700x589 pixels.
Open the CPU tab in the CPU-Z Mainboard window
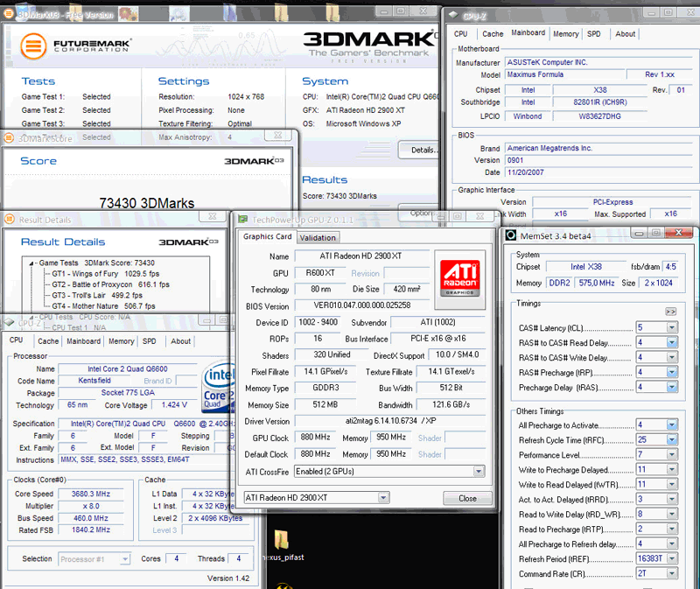coord(461,33)
